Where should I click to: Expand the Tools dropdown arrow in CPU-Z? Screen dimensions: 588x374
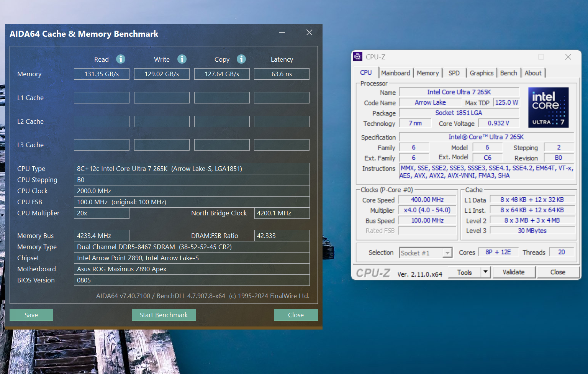pos(485,272)
